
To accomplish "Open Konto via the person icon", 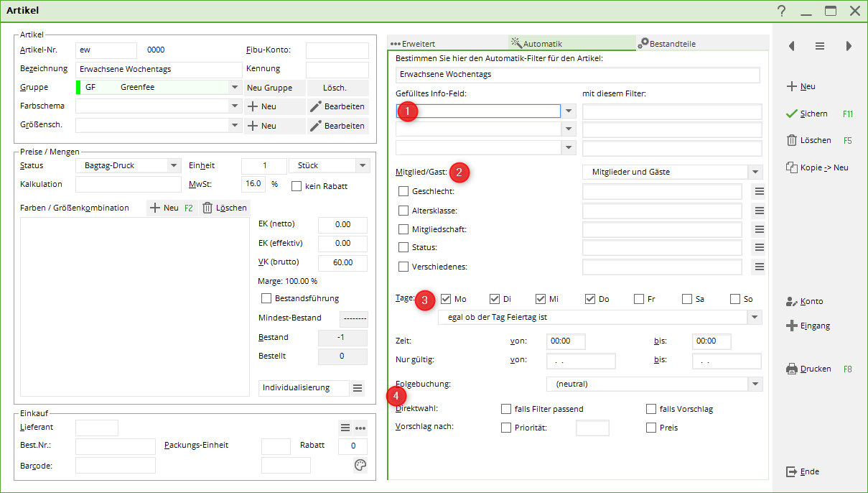I will point(792,302).
